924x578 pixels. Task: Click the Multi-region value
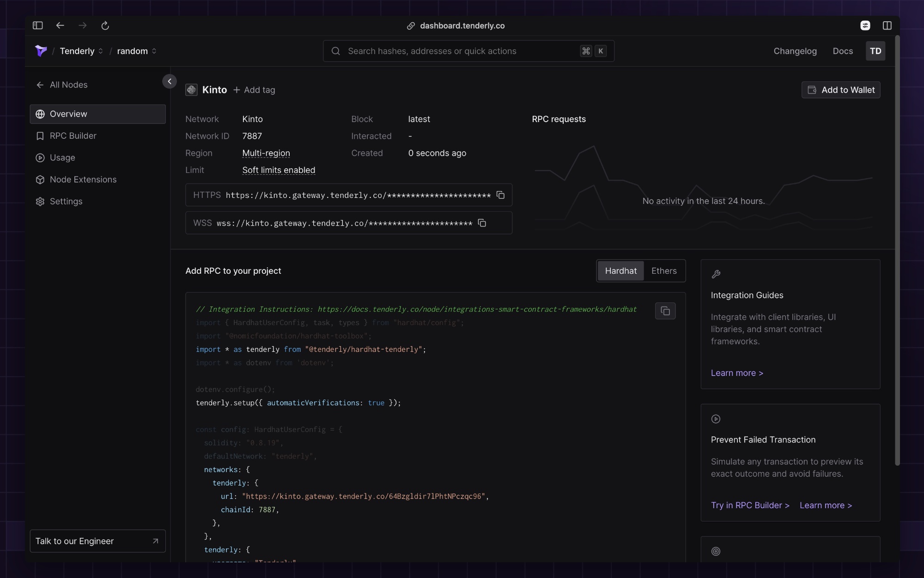pos(266,153)
